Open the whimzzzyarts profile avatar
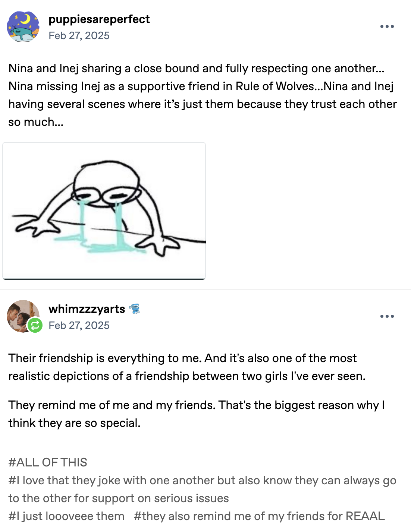411x532 pixels. [22, 315]
